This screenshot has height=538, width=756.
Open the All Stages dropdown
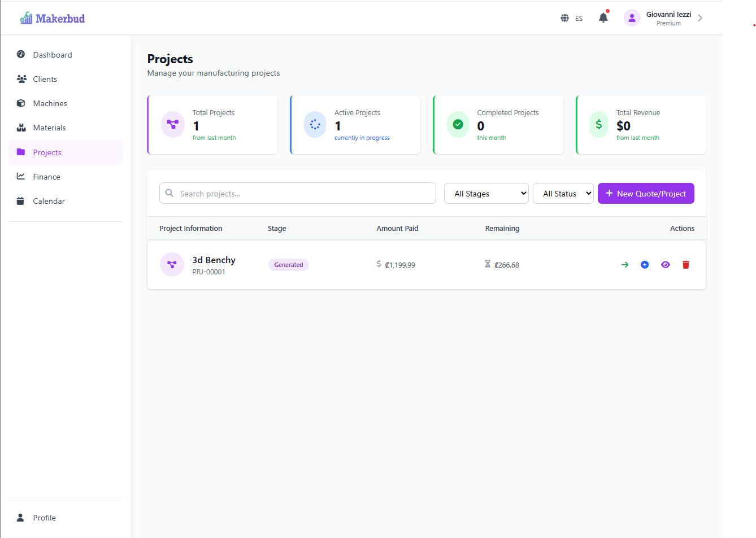pyautogui.click(x=486, y=194)
